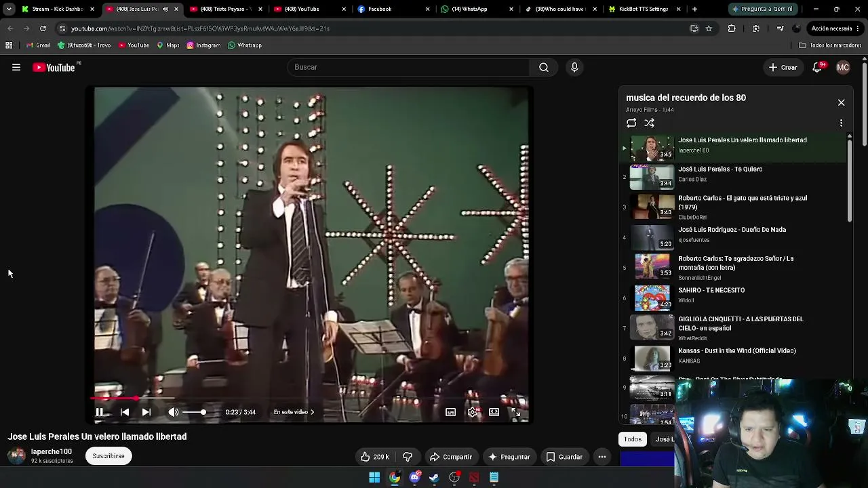This screenshot has height=488, width=868.
Task: Open playlist options three-dot menu
Action: (841, 123)
